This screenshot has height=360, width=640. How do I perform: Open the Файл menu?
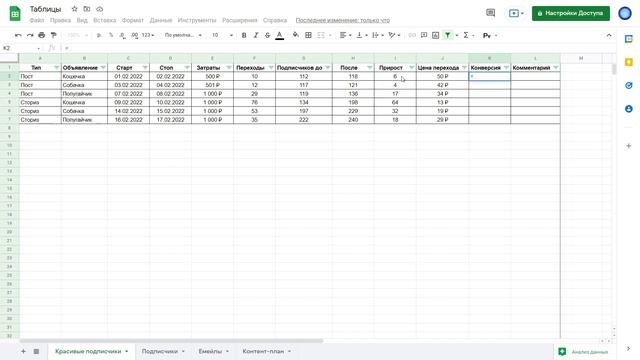(x=37, y=20)
